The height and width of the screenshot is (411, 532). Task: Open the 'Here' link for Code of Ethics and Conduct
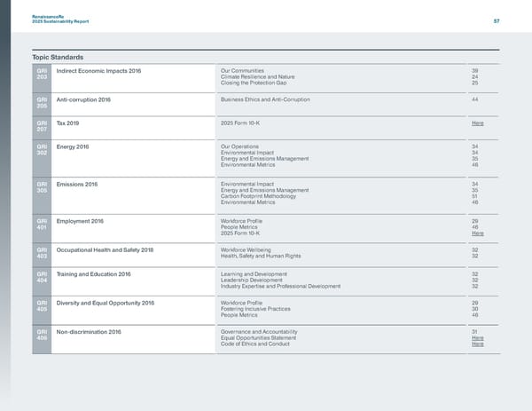click(x=477, y=344)
